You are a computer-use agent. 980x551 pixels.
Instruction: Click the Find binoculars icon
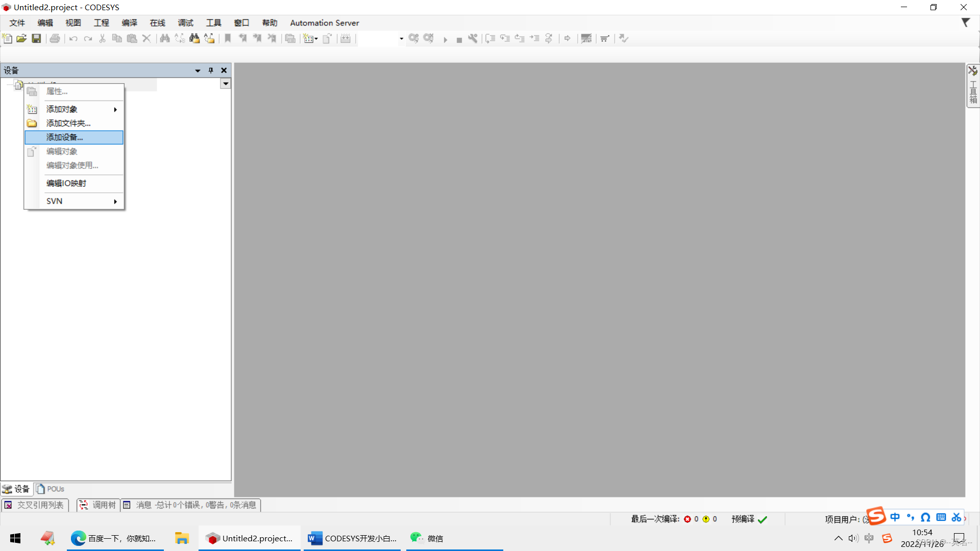164,38
